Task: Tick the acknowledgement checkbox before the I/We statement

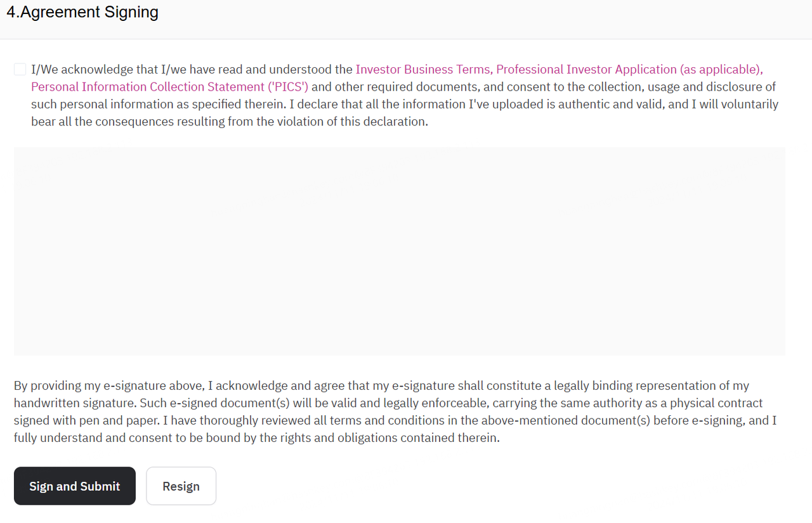Action: 20,69
